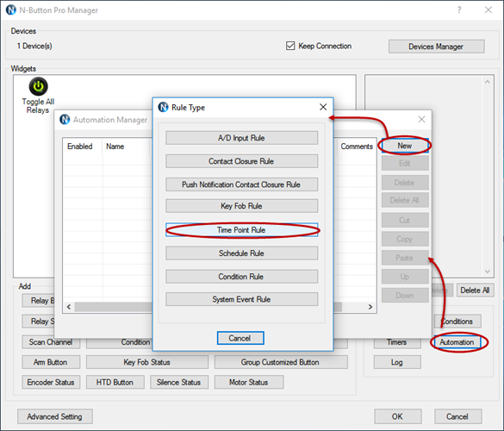
Task: Select Time Point Rule
Action: pos(242,230)
